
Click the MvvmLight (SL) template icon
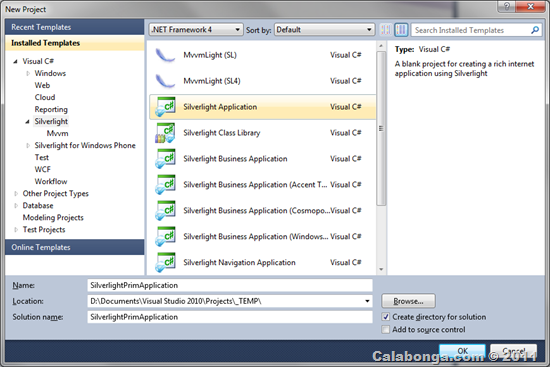pos(165,55)
